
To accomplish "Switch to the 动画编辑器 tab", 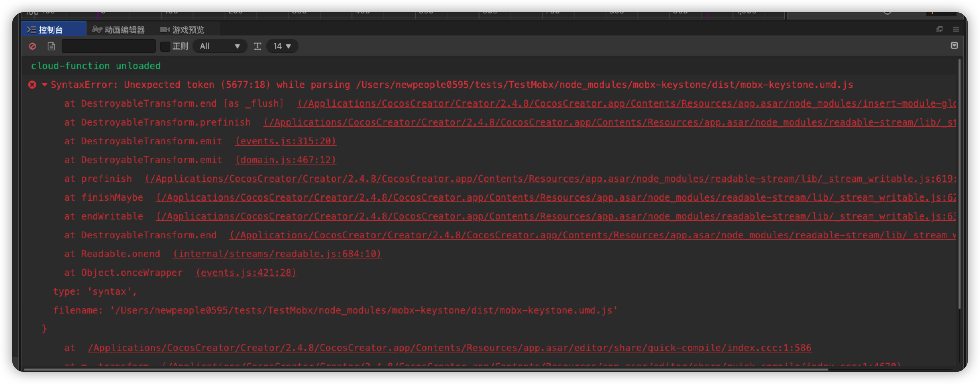I will [125, 29].
